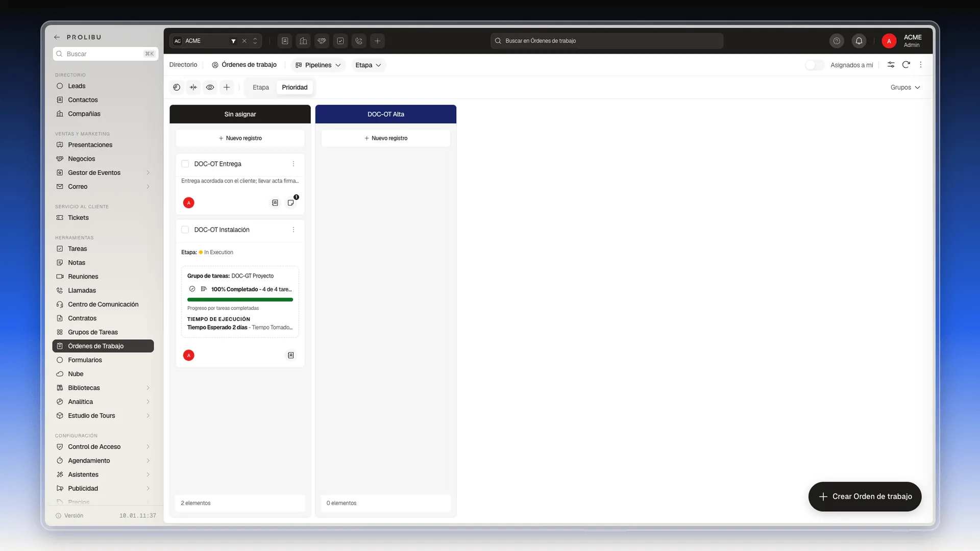Check the DOC-OT Entrega checkbox
This screenshot has height=551, width=980.
tap(185, 164)
